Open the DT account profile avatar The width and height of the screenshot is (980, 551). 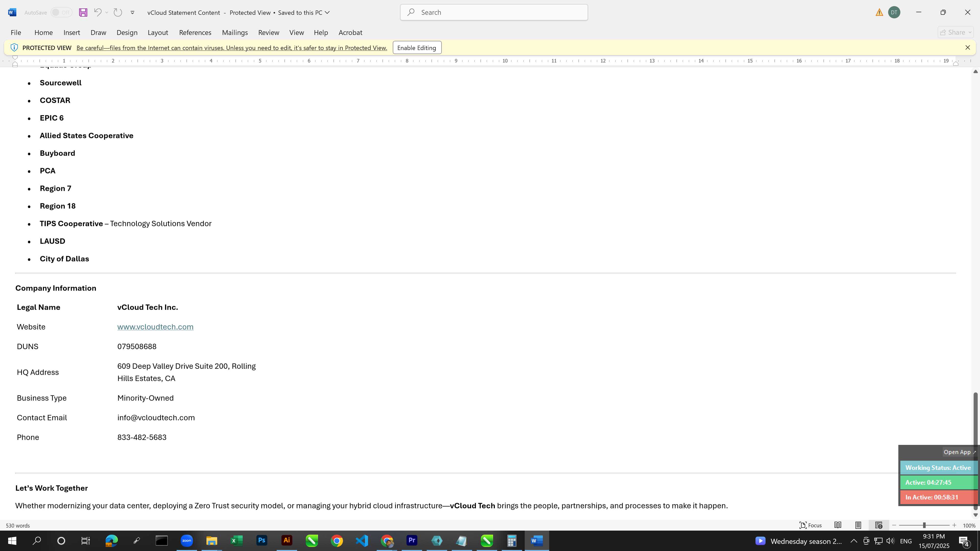(894, 12)
